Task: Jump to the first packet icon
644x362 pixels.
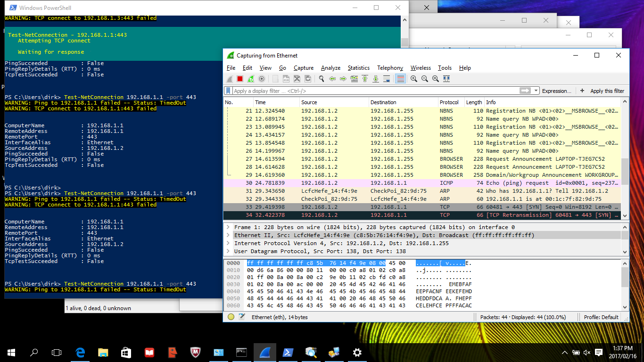Action: pyautogui.click(x=365, y=79)
